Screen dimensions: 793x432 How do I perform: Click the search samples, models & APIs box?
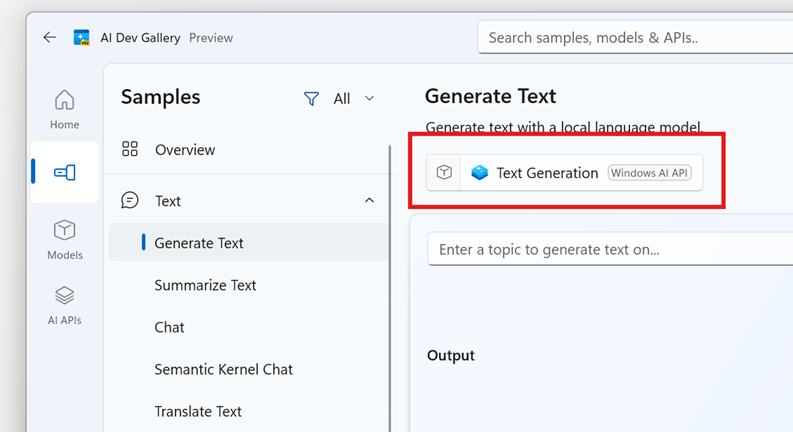click(635, 38)
